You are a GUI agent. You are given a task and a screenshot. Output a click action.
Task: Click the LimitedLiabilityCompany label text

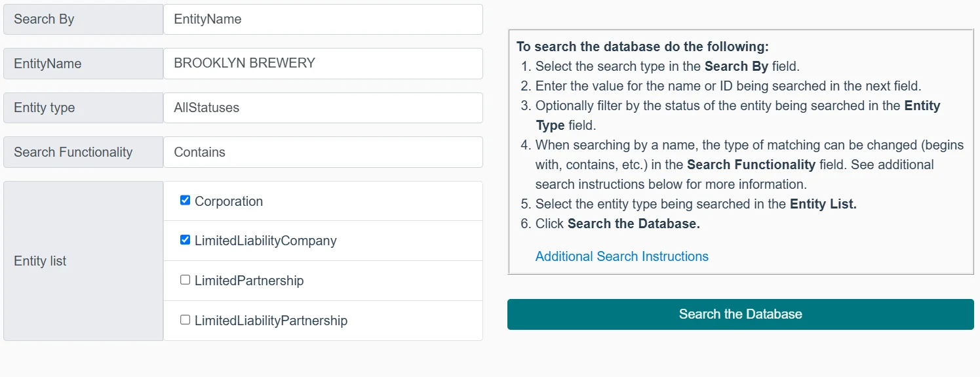265,241
